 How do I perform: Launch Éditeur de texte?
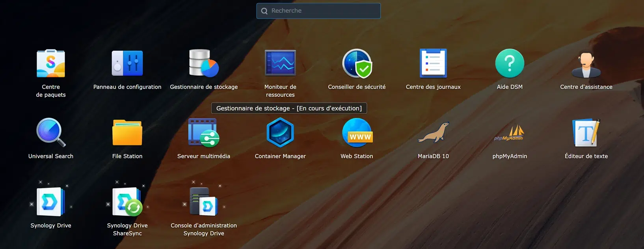coord(586,133)
